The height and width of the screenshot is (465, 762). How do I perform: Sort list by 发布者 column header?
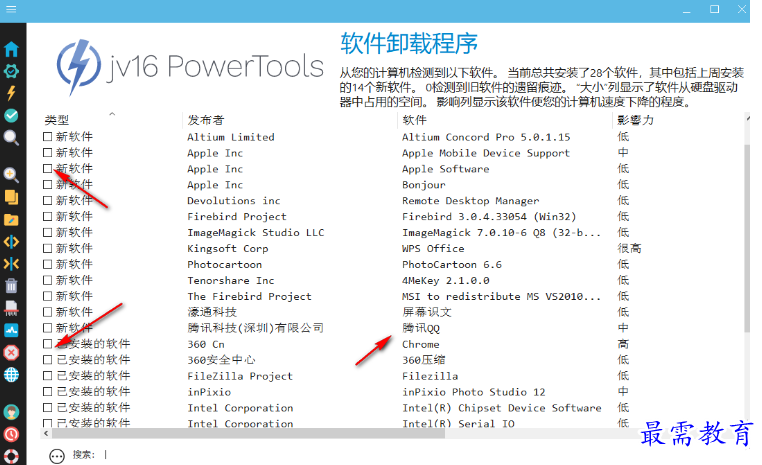tap(206, 120)
